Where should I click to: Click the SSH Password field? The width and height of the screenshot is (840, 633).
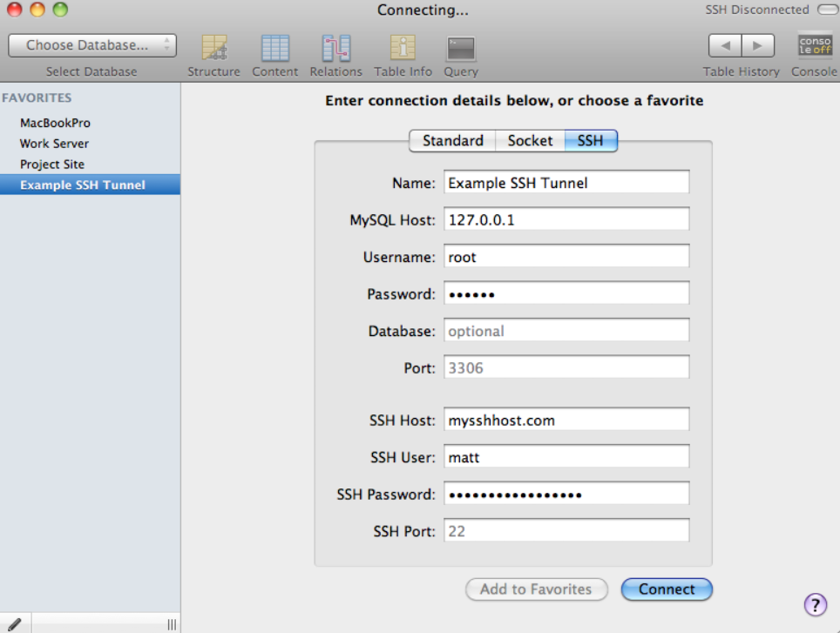[566, 494]
